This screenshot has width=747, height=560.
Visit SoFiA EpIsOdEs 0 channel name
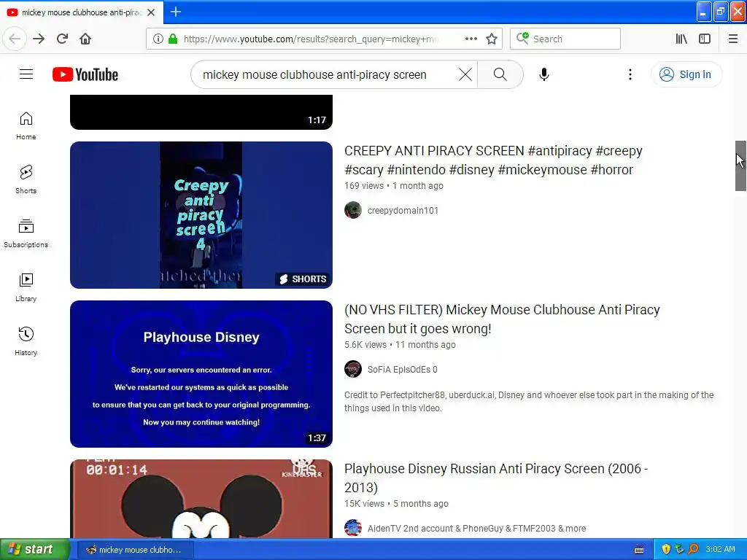click(x=402, y=370)
